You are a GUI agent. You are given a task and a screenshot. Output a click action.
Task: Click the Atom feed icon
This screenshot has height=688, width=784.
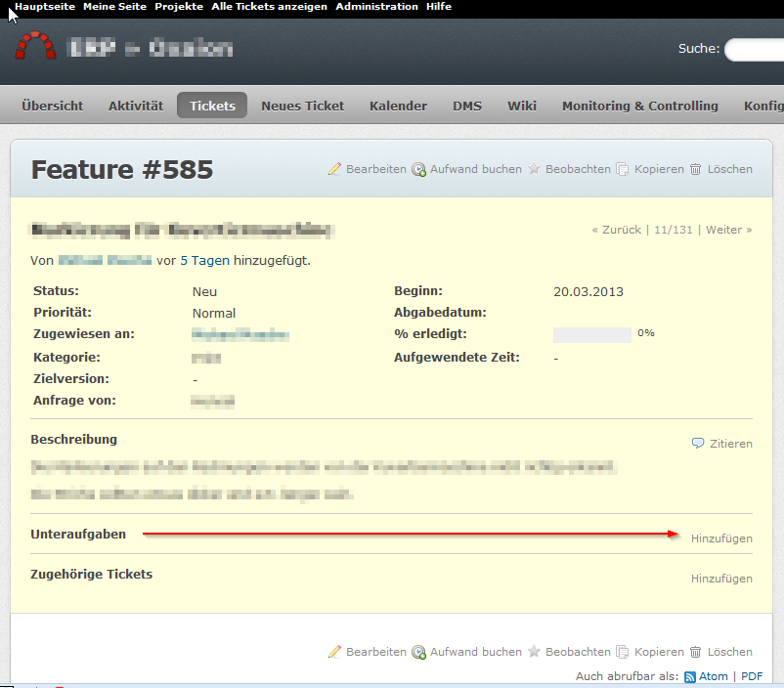tap(690, 676)
